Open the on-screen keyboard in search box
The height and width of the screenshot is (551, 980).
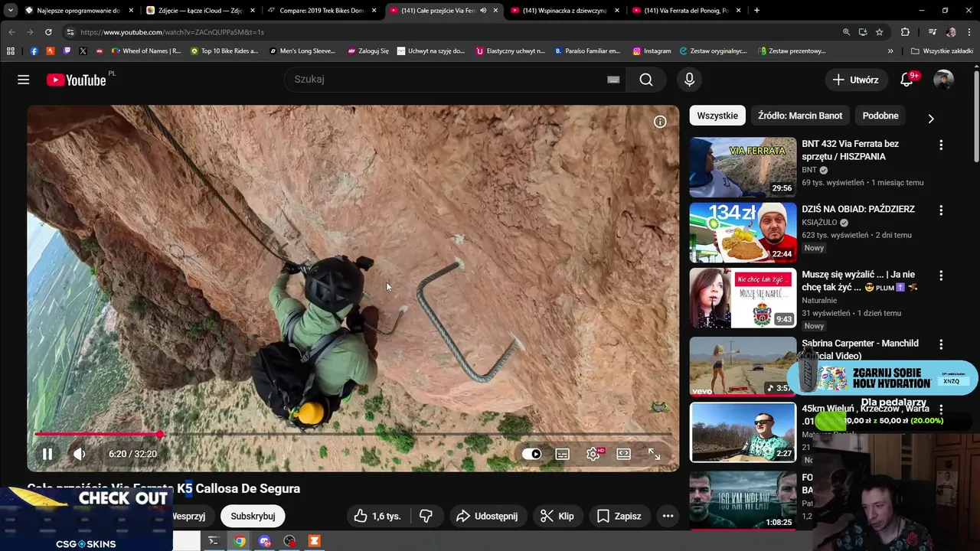[x=613, y=80]
